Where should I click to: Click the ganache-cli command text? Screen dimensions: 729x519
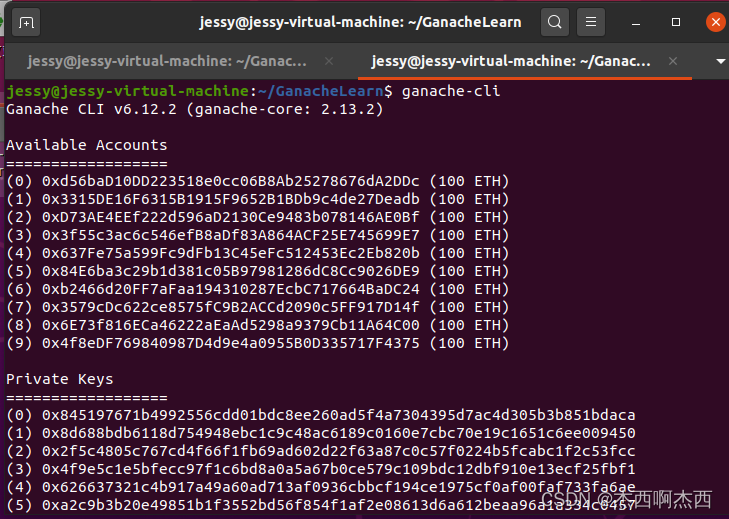click(x=451, y=91)
